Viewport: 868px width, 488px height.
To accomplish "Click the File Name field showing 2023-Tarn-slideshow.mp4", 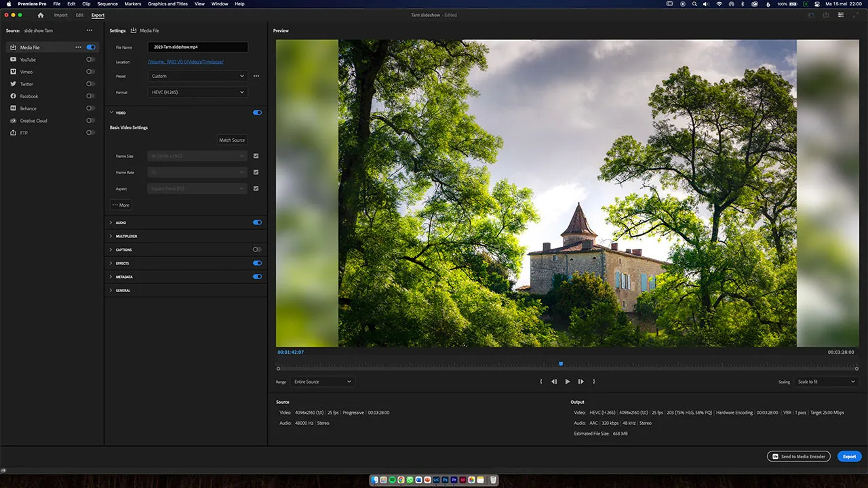I will (197, 47).
